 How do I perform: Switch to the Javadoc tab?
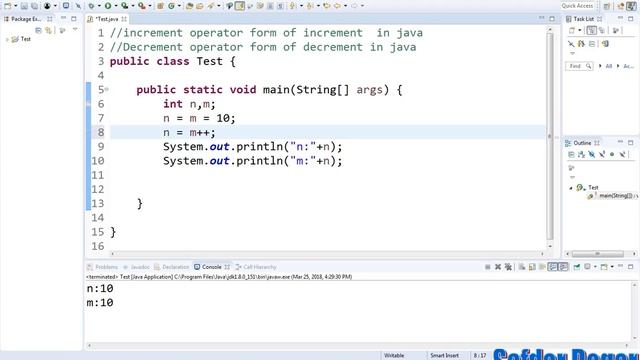(x=136, y=267)
